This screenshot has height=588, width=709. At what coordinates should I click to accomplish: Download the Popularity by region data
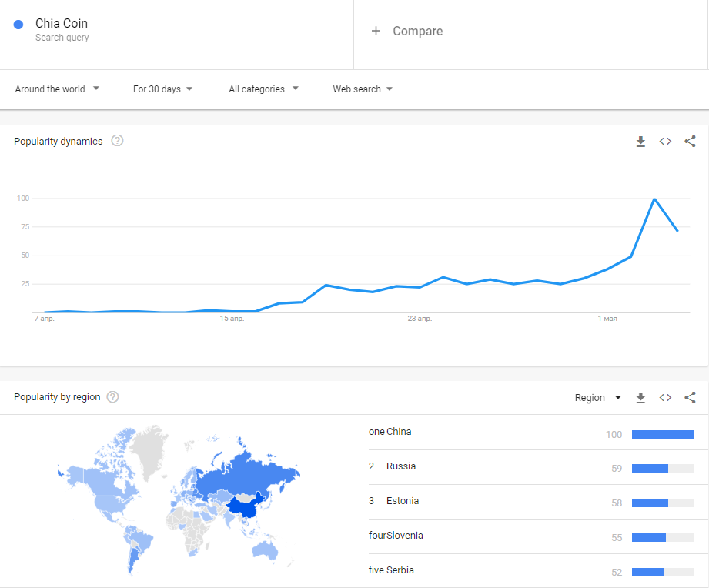point(640,398)
